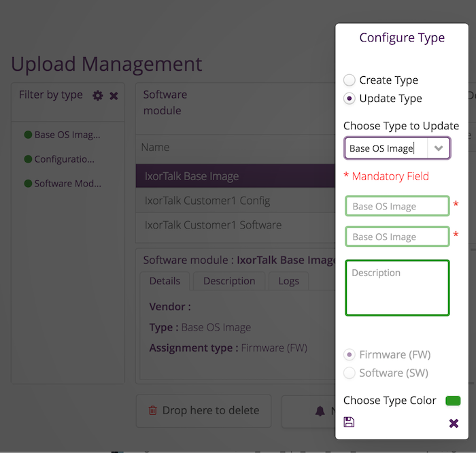476x453 pixels.
Task: Click the notification bell icon
Action: point(320,411)
